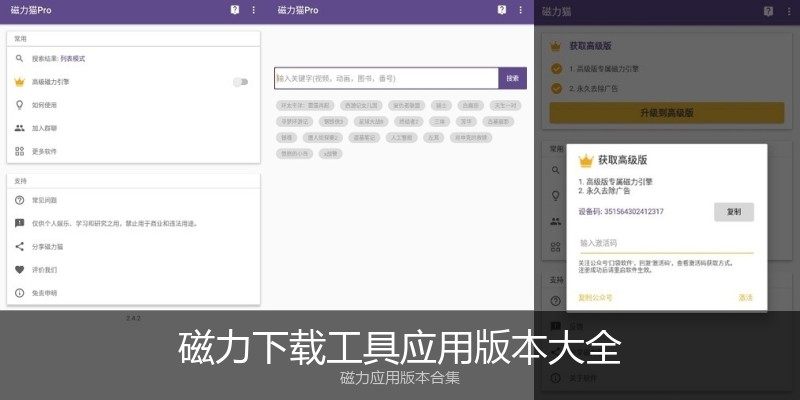
Task: Open help icon in left 磁力猫Pro header
Action: coord(235,10)
